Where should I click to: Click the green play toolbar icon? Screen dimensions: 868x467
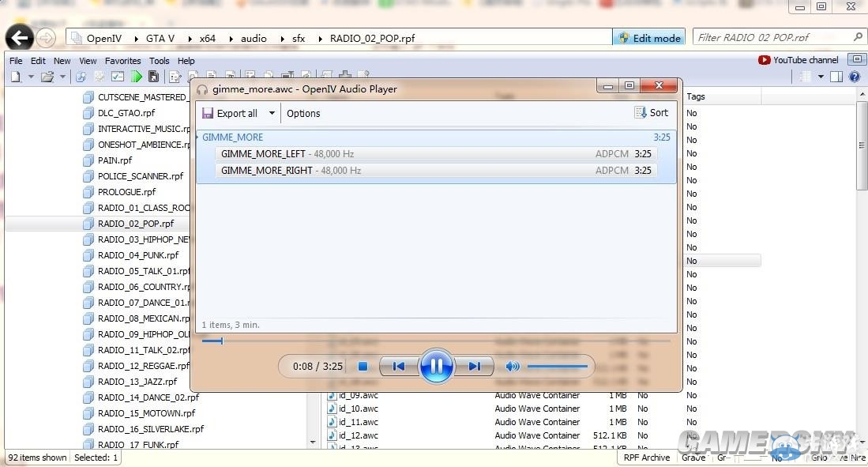[136, 77]
